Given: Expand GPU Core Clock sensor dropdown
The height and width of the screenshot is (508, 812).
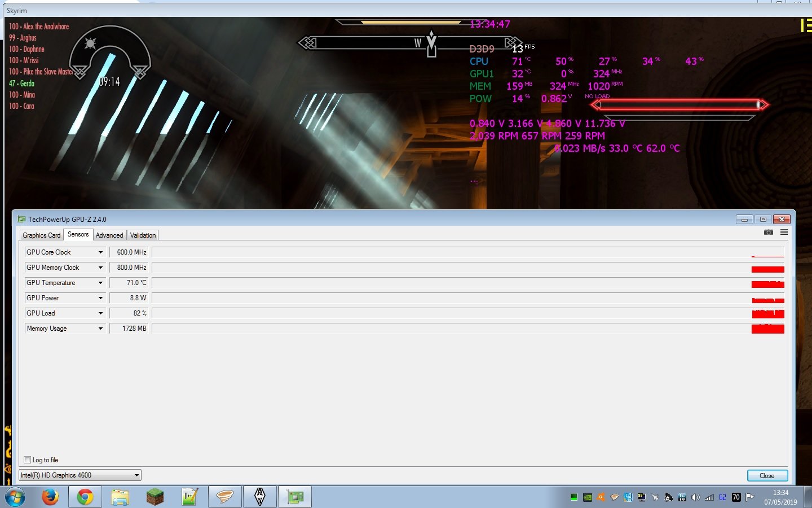Looking at the screenshot, I should [x=101, y=252].
